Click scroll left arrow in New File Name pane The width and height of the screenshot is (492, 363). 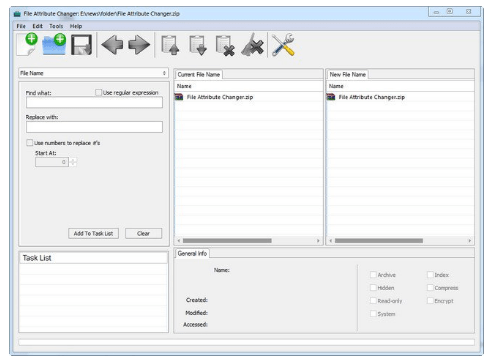331,241
